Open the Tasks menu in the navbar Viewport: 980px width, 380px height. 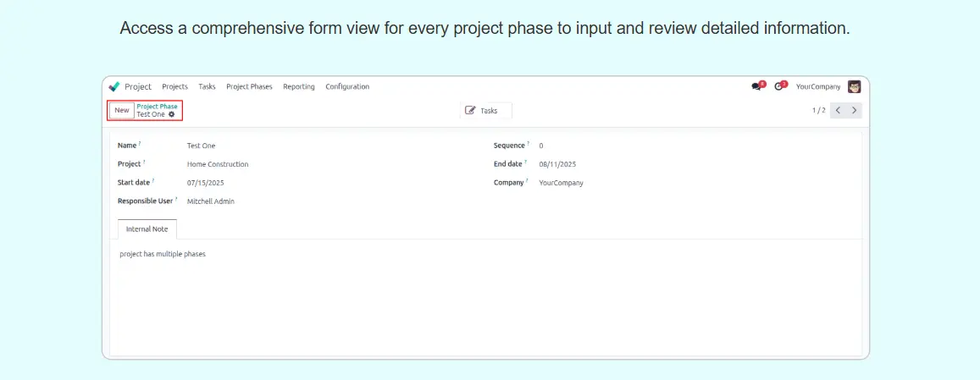pyautogui.click(x=207, y=86)
